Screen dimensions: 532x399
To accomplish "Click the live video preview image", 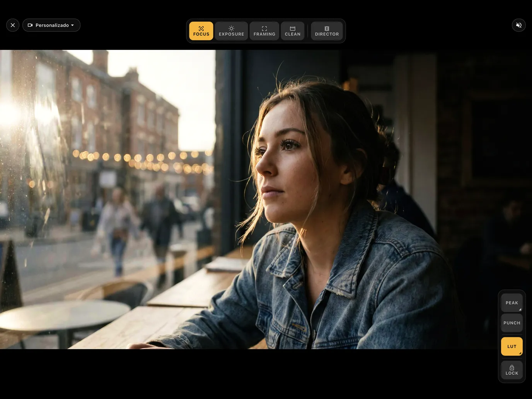I will click(x=266, y=199).
